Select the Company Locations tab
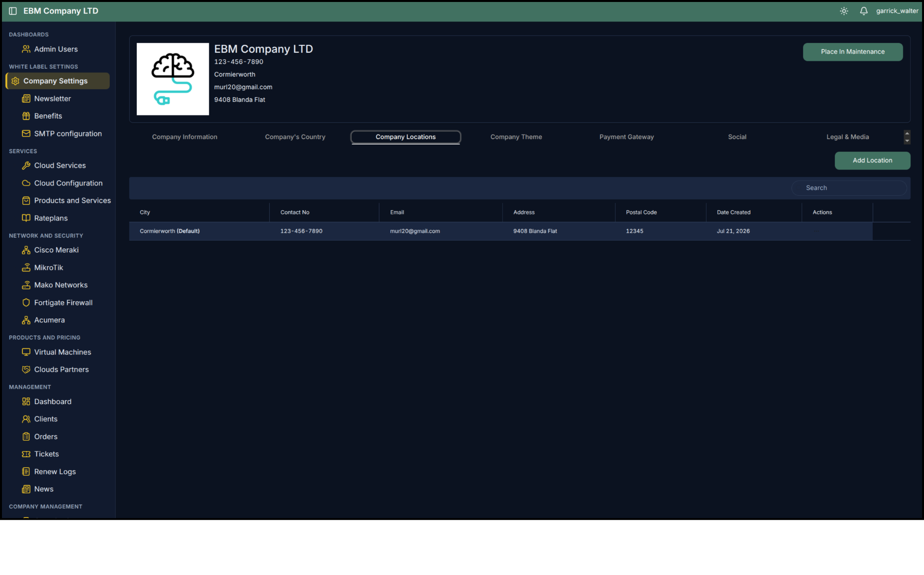This screenshot has height=575, width=924. (405, 137)
